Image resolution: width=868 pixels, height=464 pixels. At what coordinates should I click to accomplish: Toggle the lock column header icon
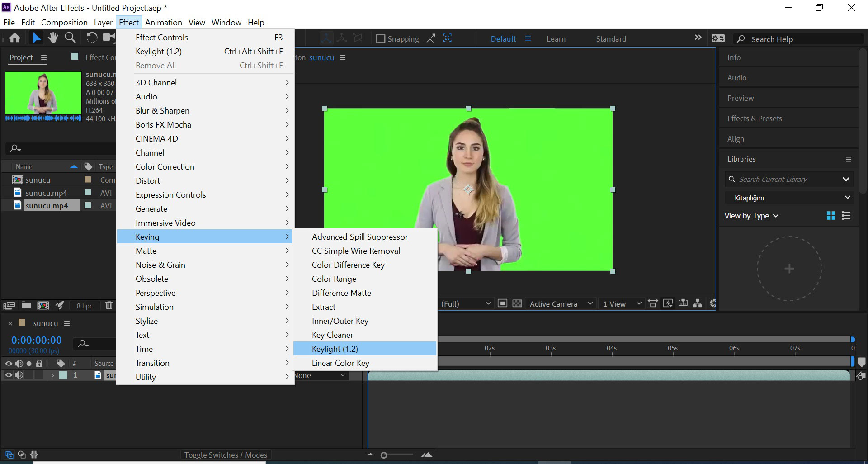click(x=39, y=363)
